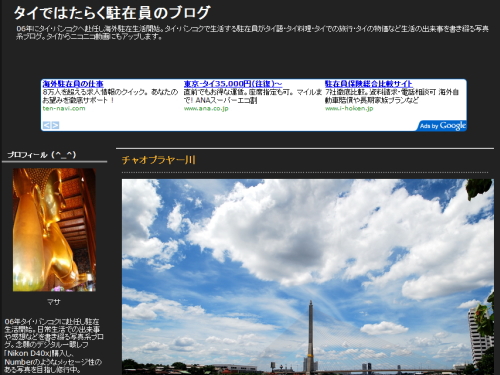500x375 pixels.
Task: Click ad text mentioning ANAスーパーエコ割
Action: click(253, 96)
